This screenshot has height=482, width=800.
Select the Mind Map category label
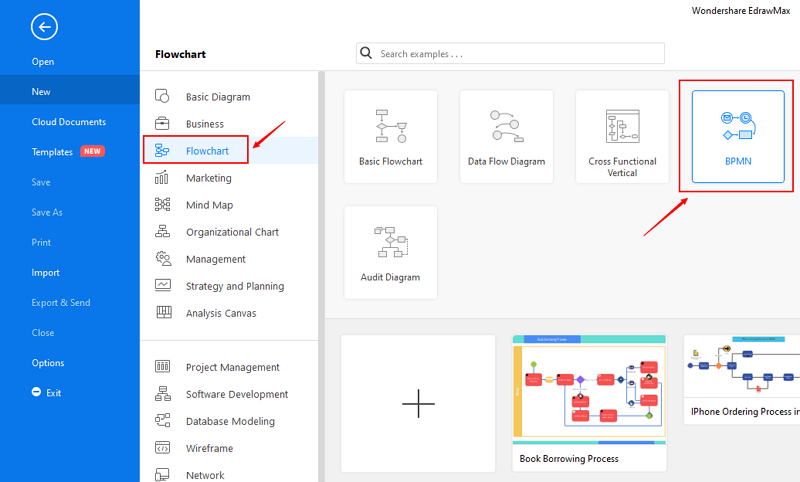pos(209,205)
